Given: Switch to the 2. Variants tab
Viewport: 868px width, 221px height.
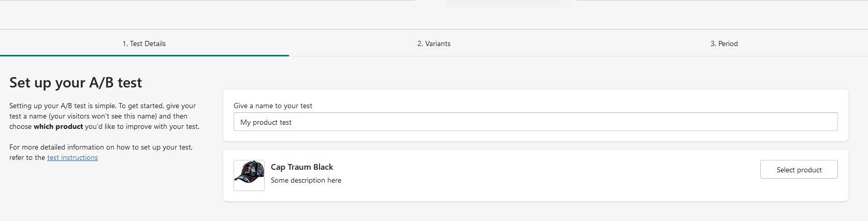Looking at the screenshot, I should pos(434,43).
